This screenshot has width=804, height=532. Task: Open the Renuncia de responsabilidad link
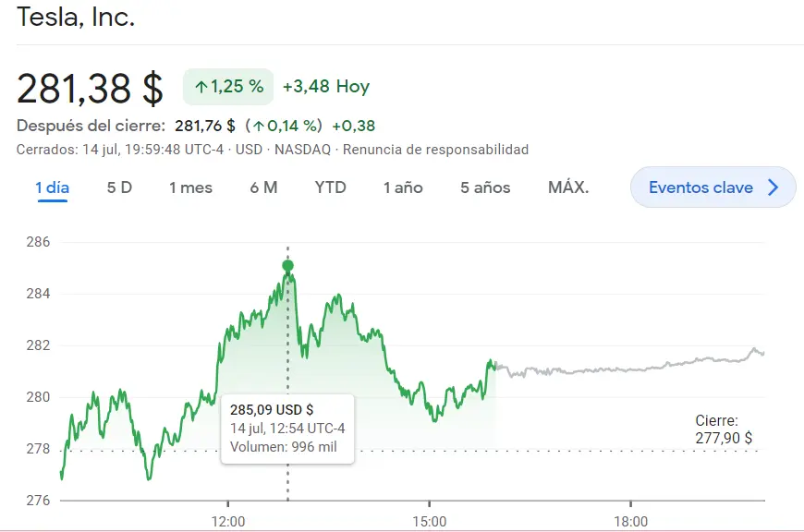[435, 149]
